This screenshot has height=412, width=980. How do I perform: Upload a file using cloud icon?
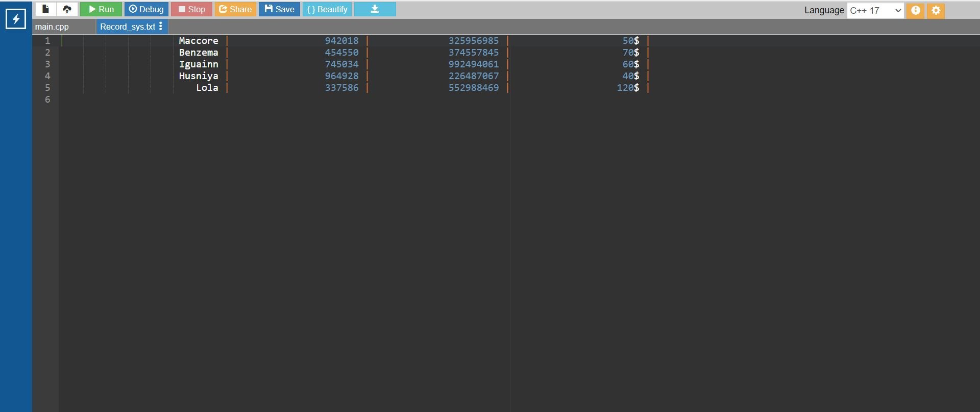click(67, 9)
